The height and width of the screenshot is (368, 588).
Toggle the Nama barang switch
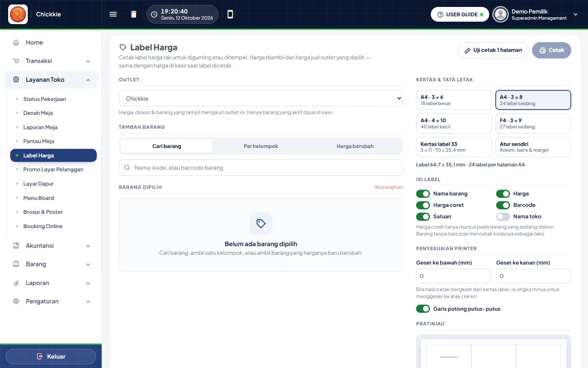coord(423,193)
